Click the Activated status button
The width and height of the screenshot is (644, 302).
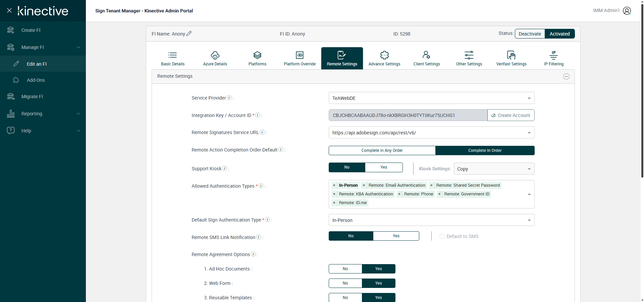[559, 34]
